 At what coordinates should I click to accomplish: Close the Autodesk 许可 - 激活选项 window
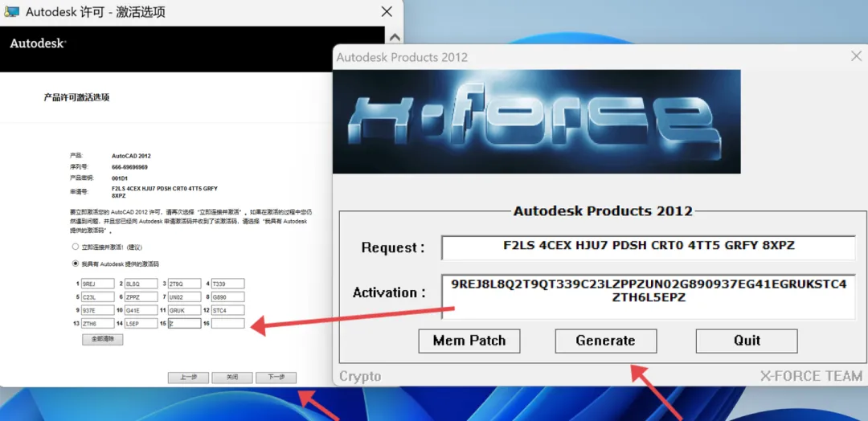tap(387, 11)
